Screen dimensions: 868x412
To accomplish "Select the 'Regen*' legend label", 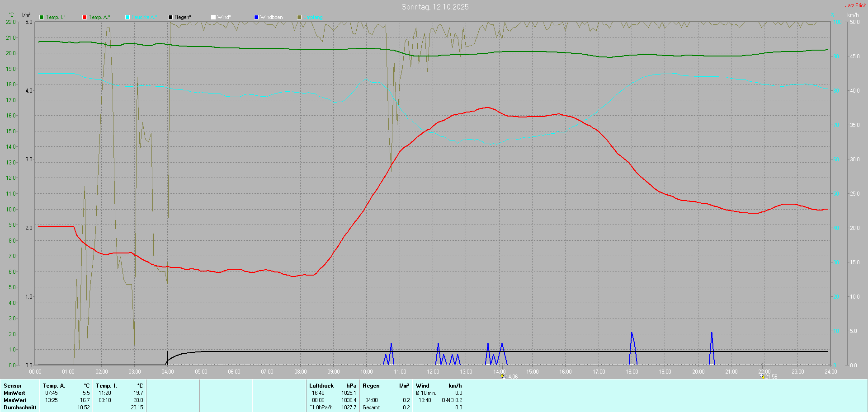I will 183,17.
